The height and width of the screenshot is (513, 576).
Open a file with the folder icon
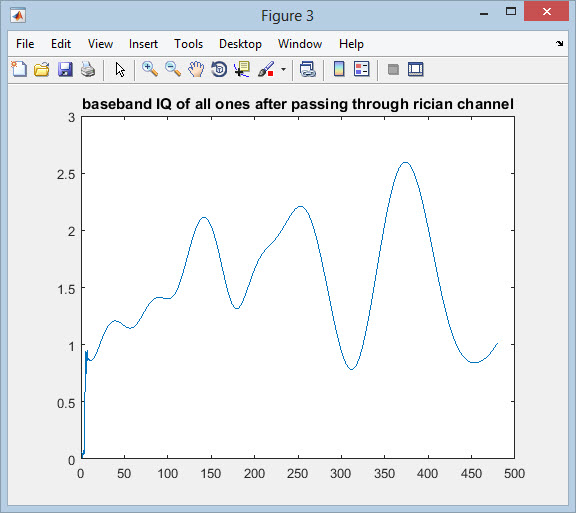[42, 69]
